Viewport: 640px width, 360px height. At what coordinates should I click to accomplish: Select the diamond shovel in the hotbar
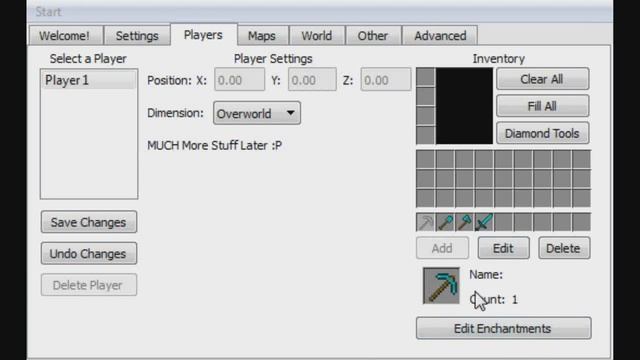pyautogui.click(x=445, y=222)
